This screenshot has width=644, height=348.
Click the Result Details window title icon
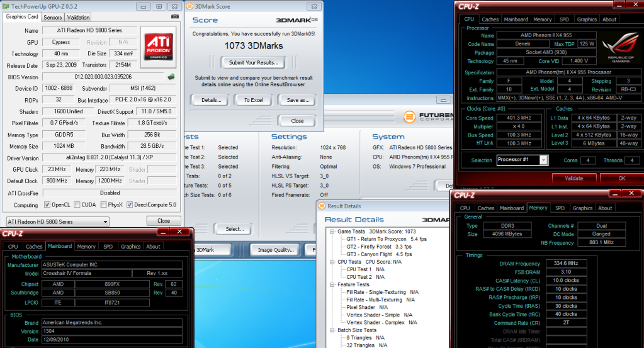(321, 206)
